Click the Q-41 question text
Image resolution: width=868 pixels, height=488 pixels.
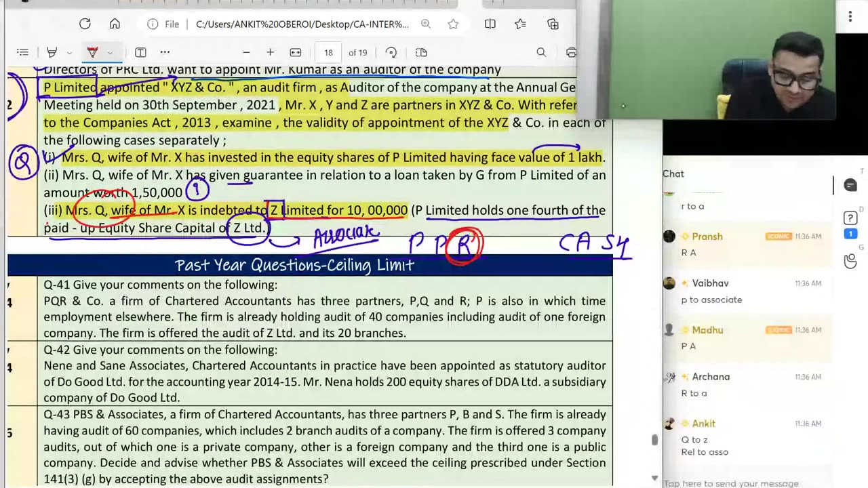tap(324, 308)
